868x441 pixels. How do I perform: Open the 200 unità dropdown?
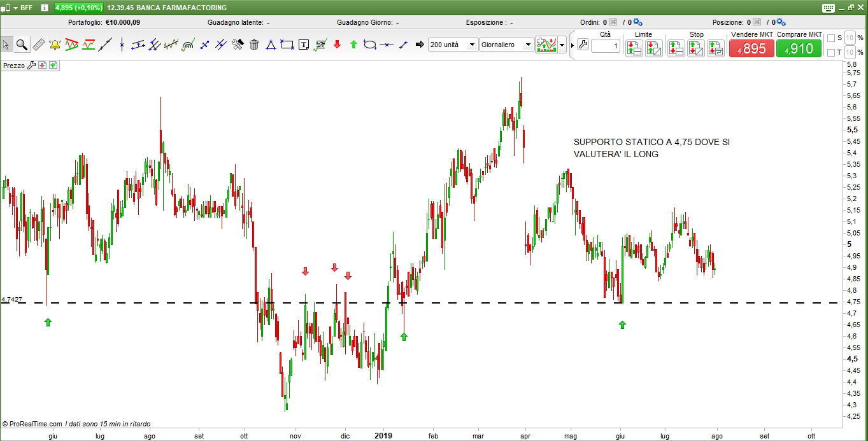(x=472, y=45)
